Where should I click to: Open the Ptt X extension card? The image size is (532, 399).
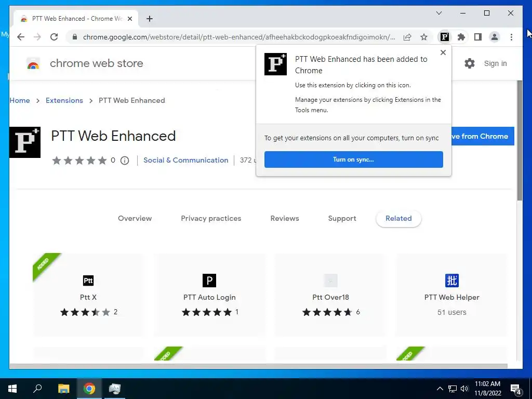(x=88, y=295)
